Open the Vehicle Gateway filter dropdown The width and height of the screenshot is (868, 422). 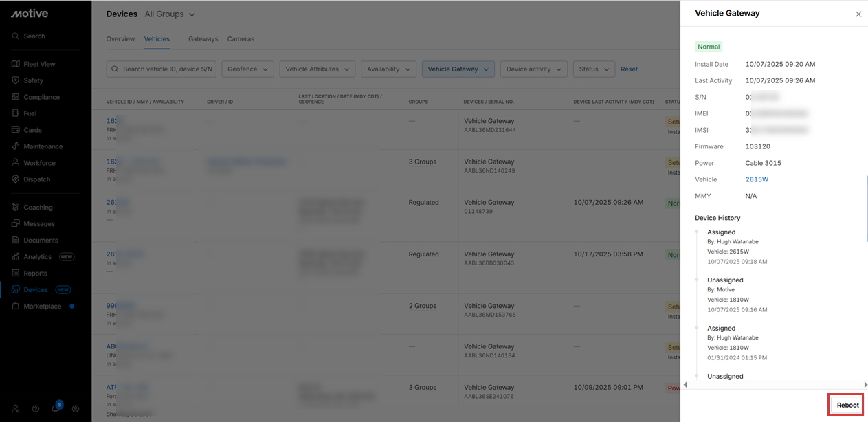click(x=458, y=69)
